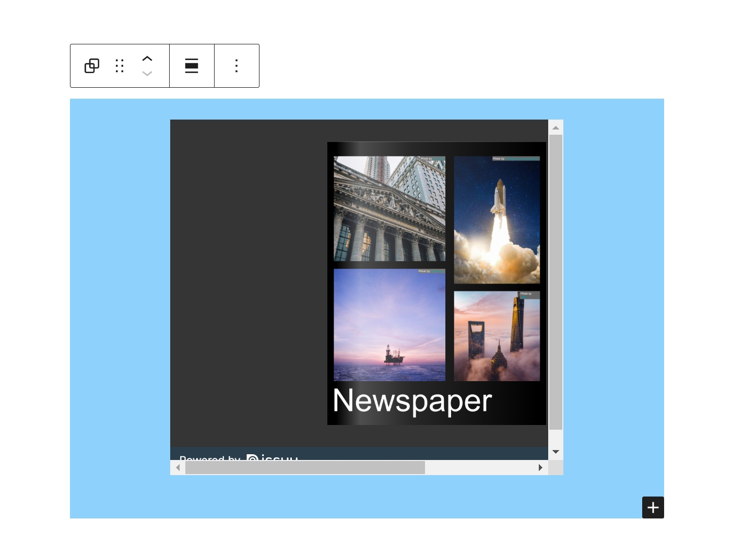The width and height of the screenshot is (756, 555).
Task: Click the up arrow of the embed scrollbar
Action: pos(556,127)
